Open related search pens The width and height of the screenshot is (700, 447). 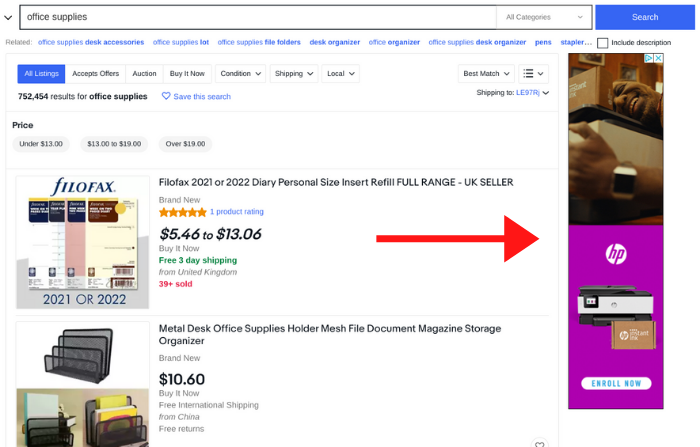pyautogui.click(x=543, y=42)
